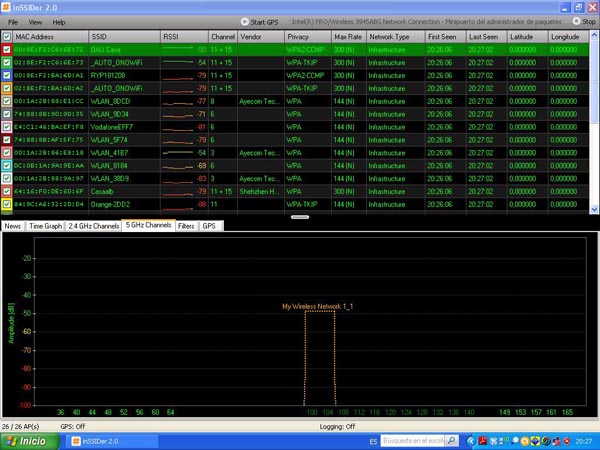Click the magnifier tray icon beside the network icon
This screenshot has height=450, width=600.
[x=514, y=441]
